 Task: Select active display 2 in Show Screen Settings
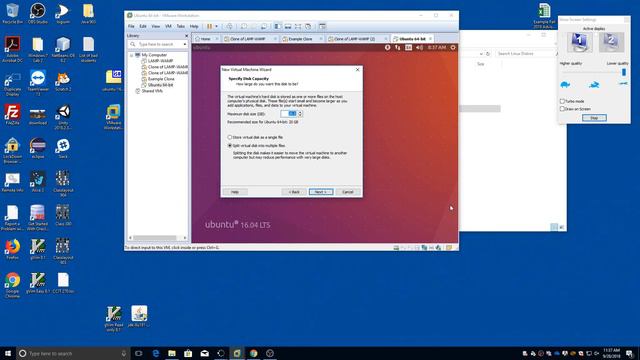(x=611, y=42)
